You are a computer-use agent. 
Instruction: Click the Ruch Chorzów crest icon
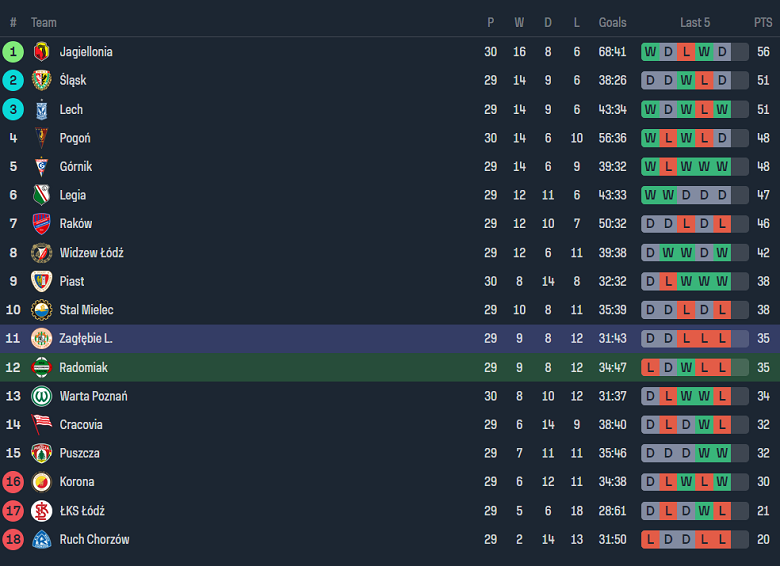(x=41, y=539)
